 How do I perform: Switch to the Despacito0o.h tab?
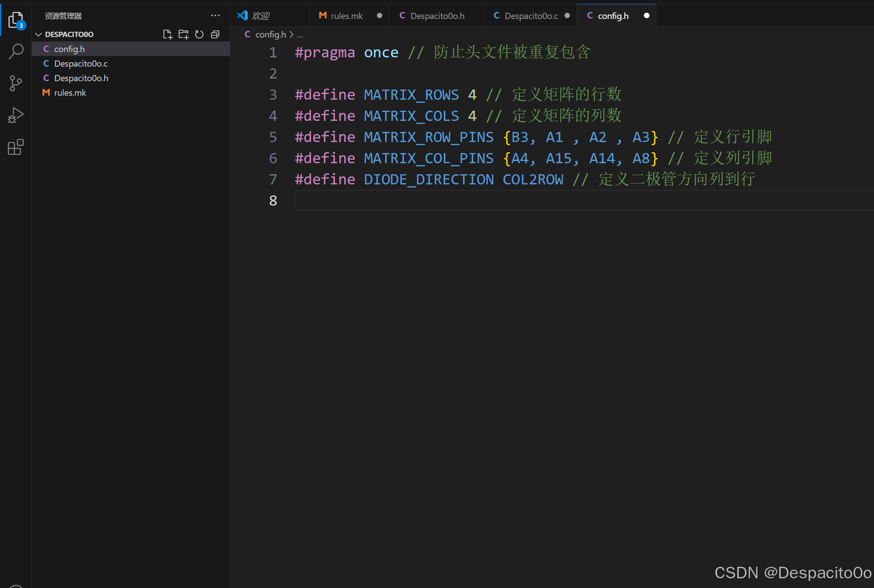click(x=437, y=16)
